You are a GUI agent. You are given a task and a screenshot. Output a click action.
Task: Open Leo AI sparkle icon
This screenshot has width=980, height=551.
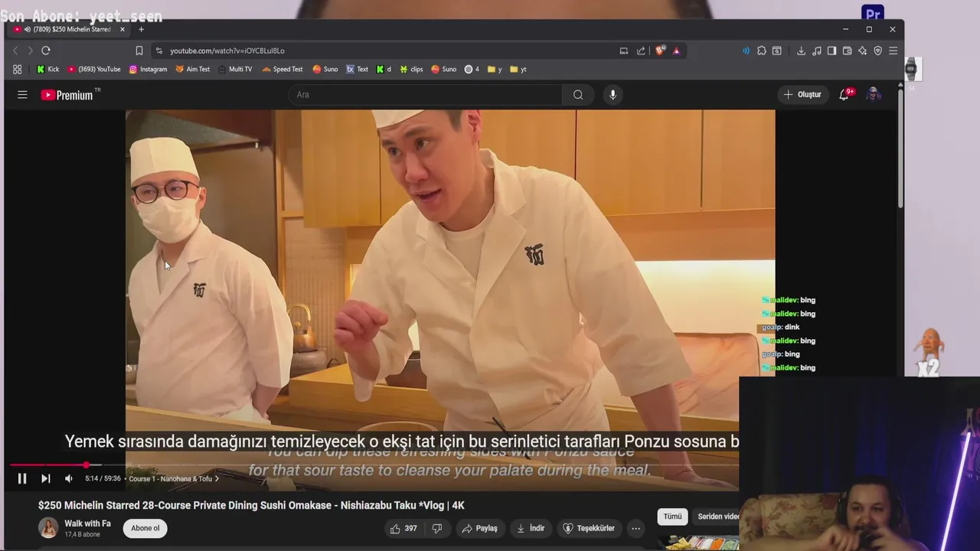(x=863, y=51)
